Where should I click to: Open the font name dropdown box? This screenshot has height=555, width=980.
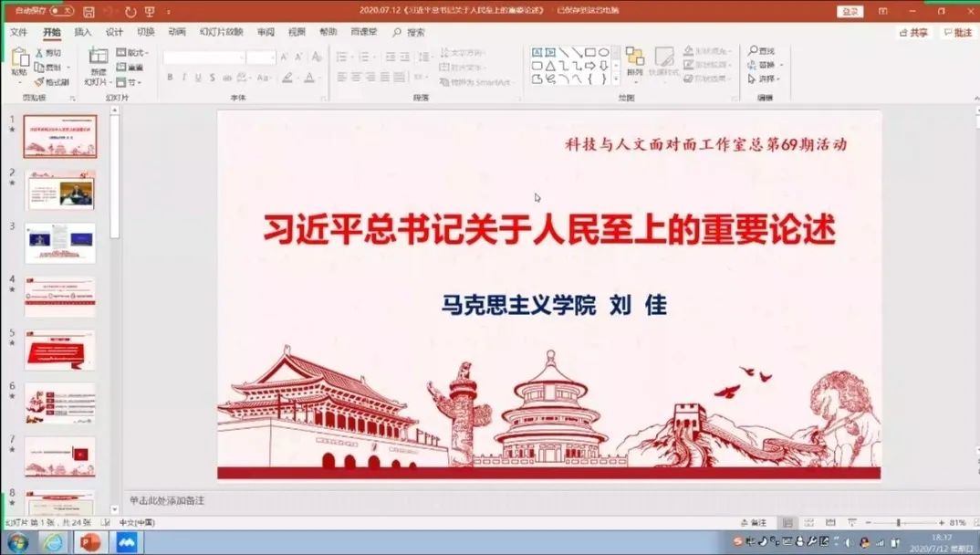point(203,57)
